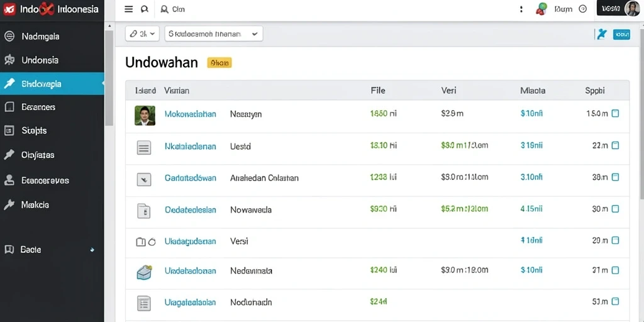Open the user profile avatar at top right
This screenshot has height=322, width=644.
point(631,9)
